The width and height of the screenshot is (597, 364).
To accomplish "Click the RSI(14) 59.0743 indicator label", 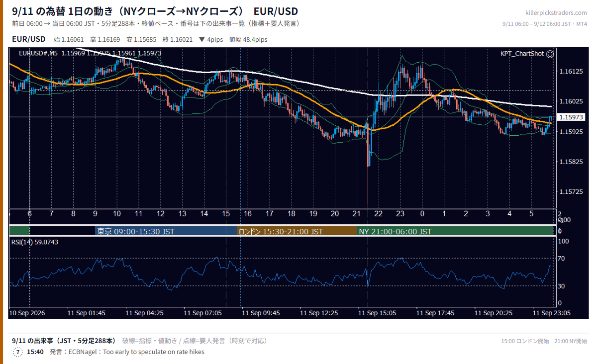I will click(35, 242).
